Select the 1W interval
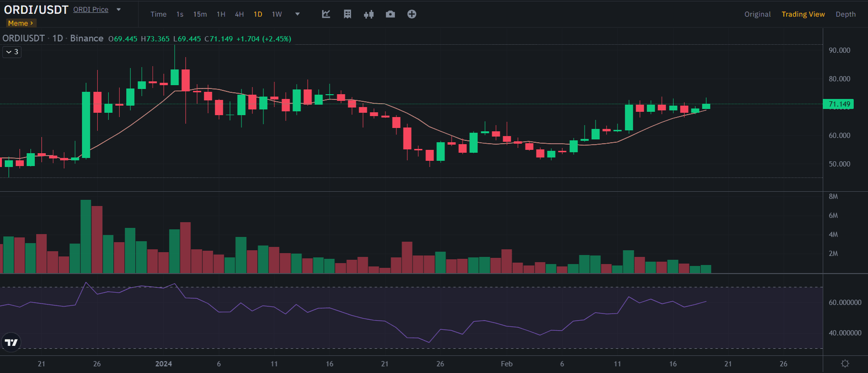 (x=277, y=14)
